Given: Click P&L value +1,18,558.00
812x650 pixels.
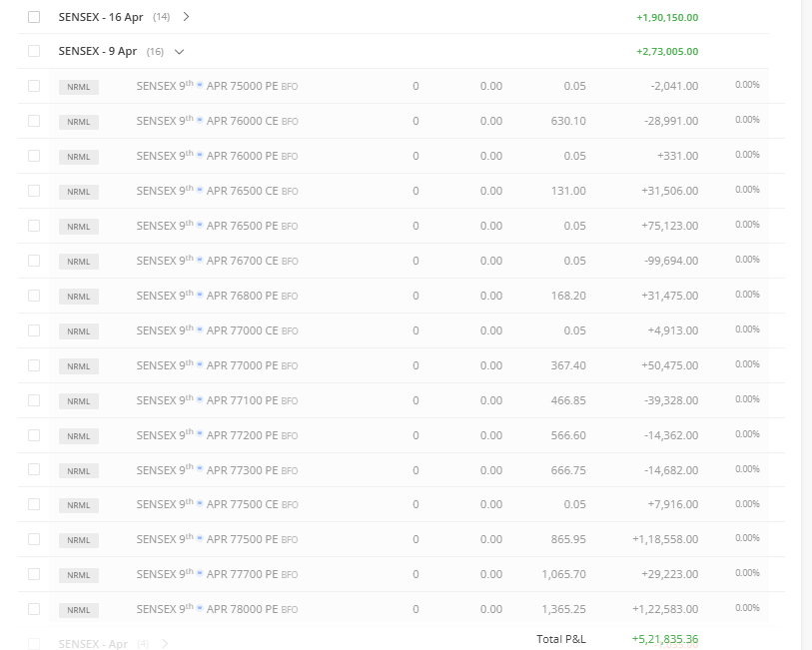Looking at the screenshot, I should pos(665,539).
